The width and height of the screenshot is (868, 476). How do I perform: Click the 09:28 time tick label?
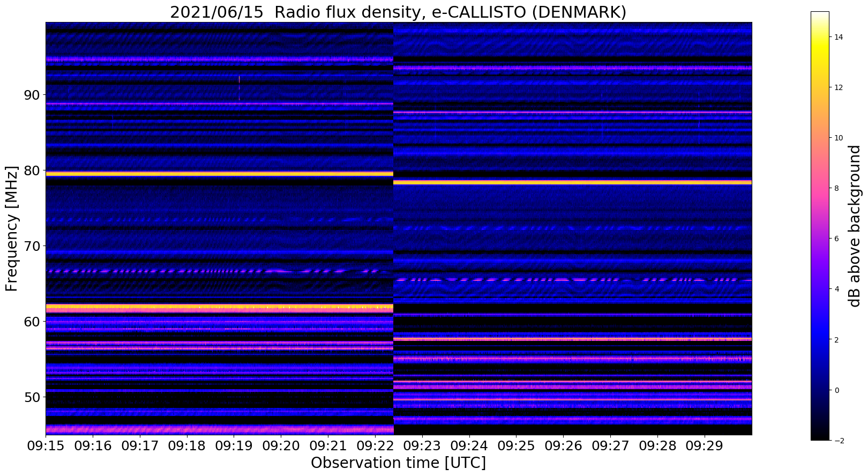coord(658,445)
